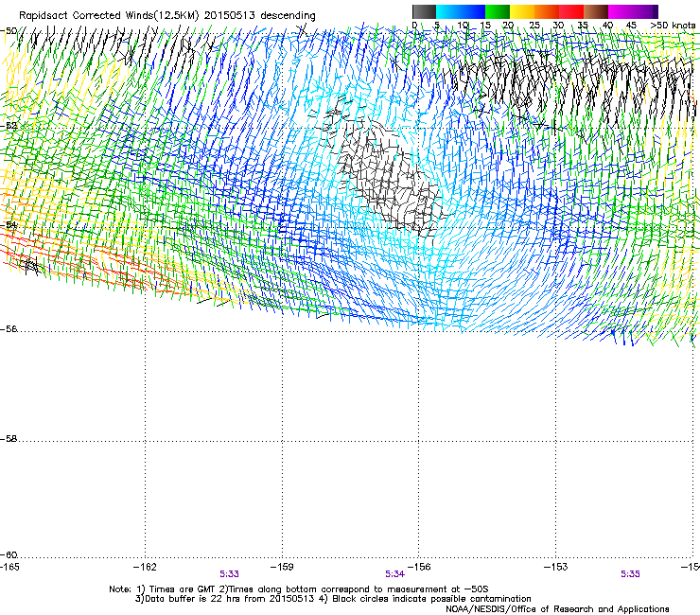Click the latitude label "-54"
The image size is (700, 615).
click(9, 225)
